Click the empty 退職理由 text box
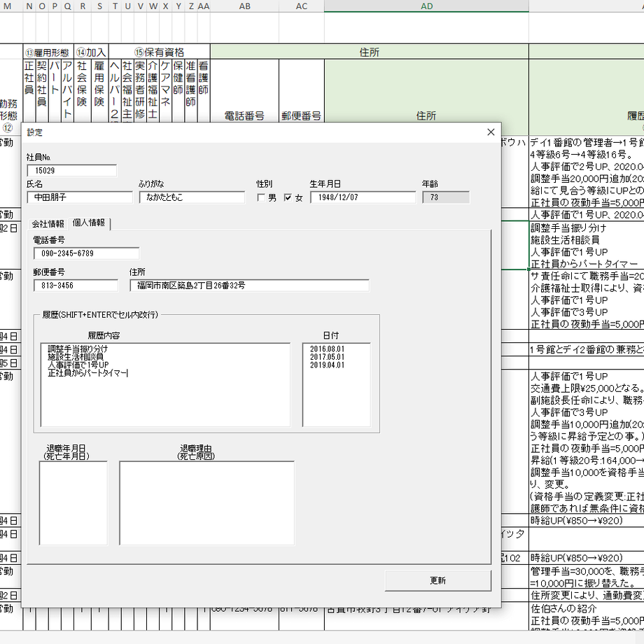This screenshot has height=644, width=644. 206,503
